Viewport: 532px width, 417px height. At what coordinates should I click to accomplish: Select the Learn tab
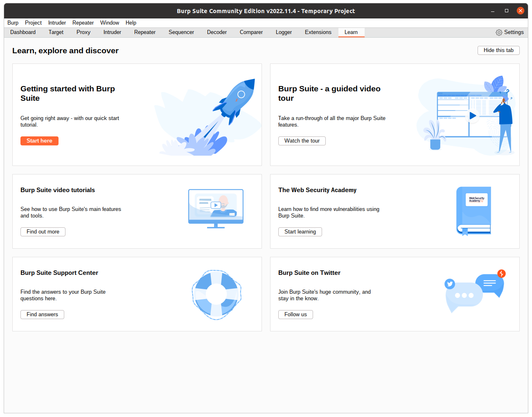[x=351, y=32]
